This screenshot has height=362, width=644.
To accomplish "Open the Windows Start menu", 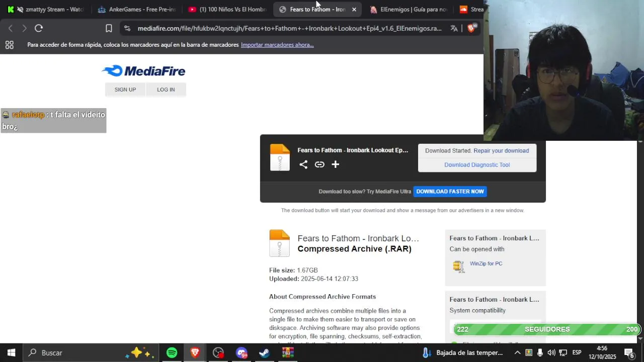I will 11,352.
